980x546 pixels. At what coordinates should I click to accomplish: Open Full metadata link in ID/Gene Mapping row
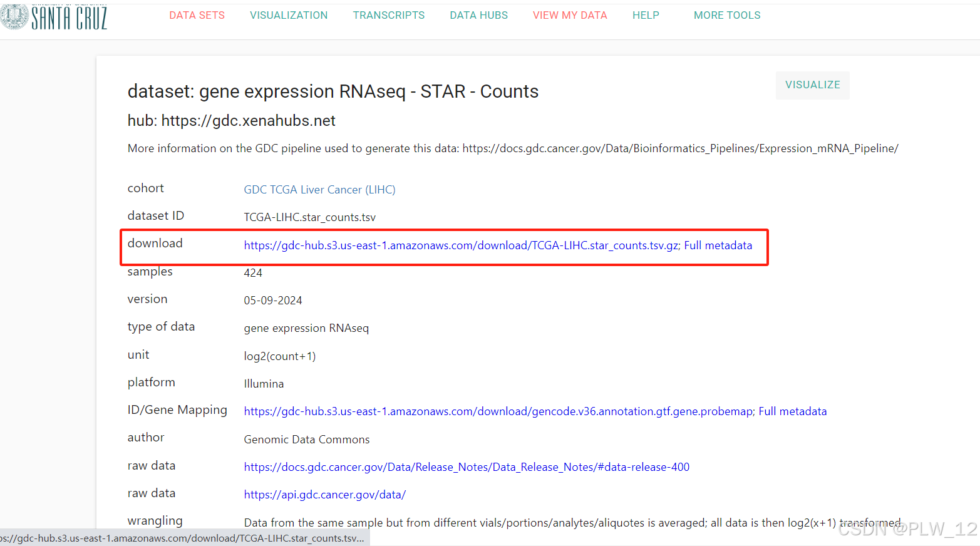[x=793, y=411]
